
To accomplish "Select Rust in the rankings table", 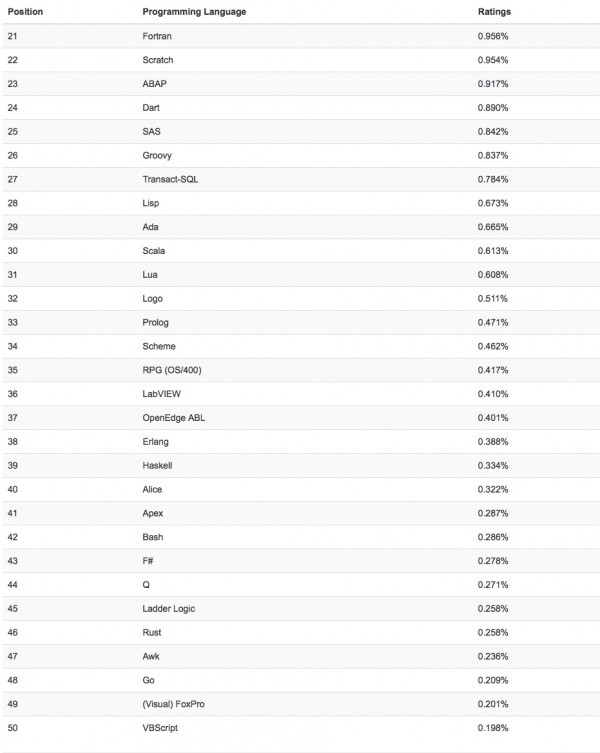I will tap(152, 633).
